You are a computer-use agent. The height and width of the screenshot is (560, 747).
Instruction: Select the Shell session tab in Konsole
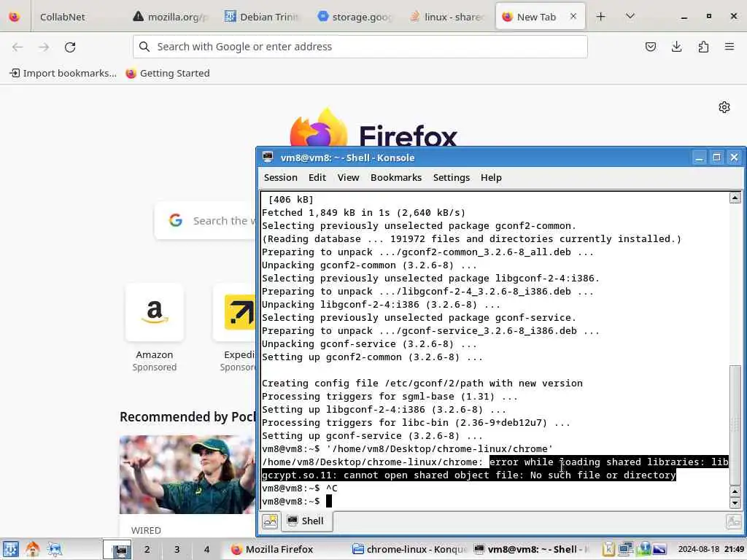coord(306,521)
